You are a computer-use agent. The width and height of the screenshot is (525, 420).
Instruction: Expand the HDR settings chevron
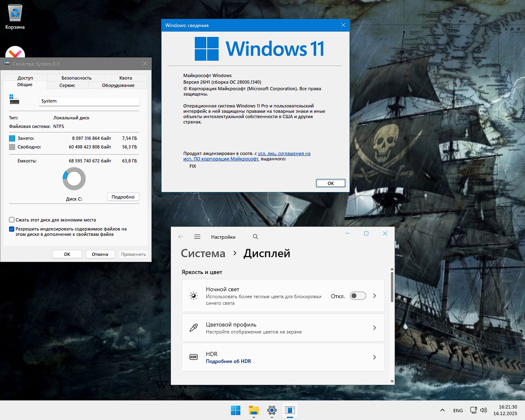tap(374, 357)
